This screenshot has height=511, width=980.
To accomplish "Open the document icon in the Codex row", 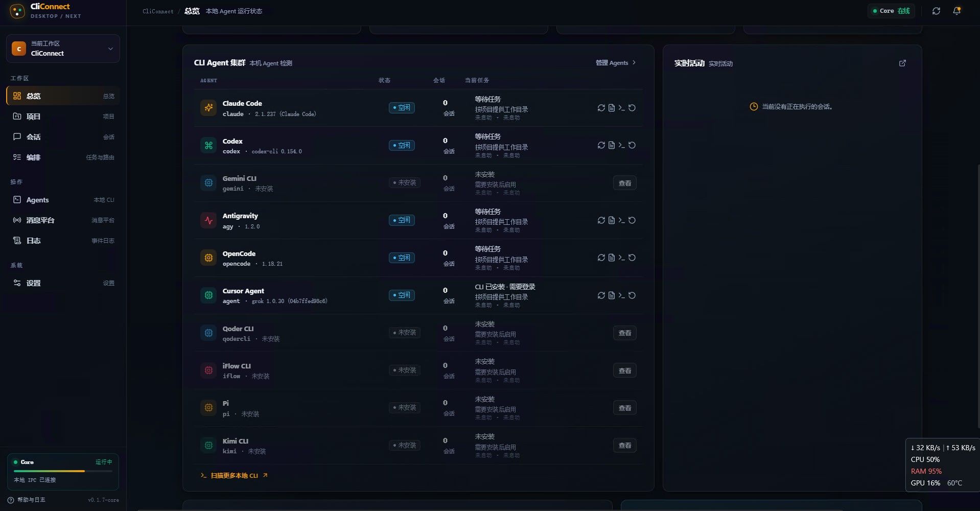I will click(611, 145).
